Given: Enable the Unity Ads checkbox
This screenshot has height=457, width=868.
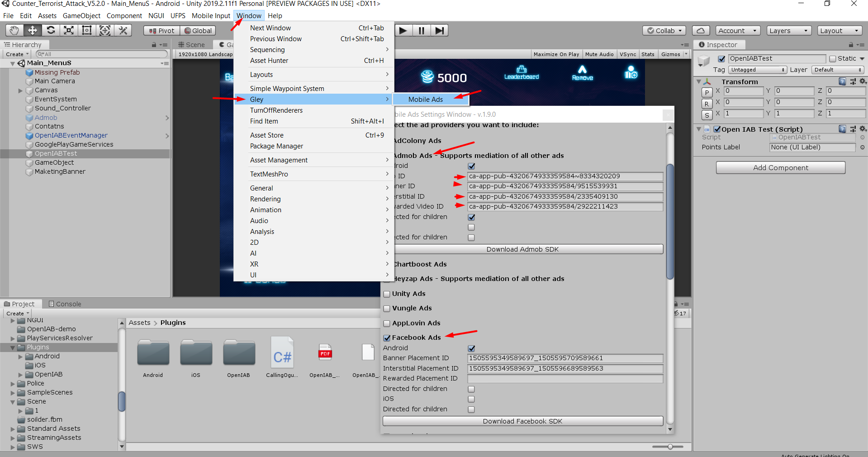Looking at the screenshot, I should click(387, 294).
